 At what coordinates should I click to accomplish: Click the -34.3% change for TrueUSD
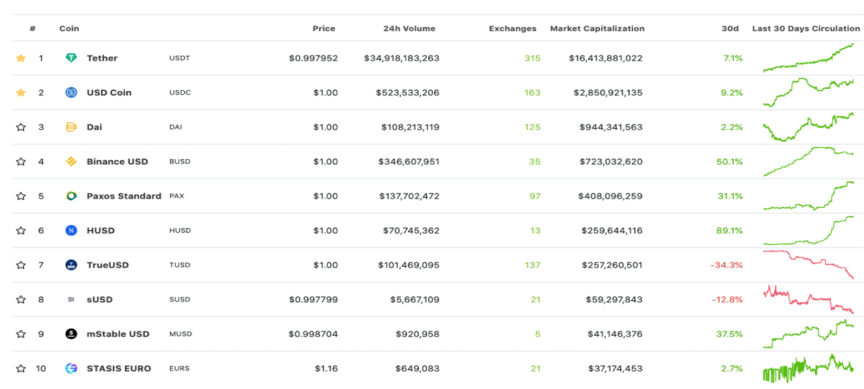tap(726, 265)
